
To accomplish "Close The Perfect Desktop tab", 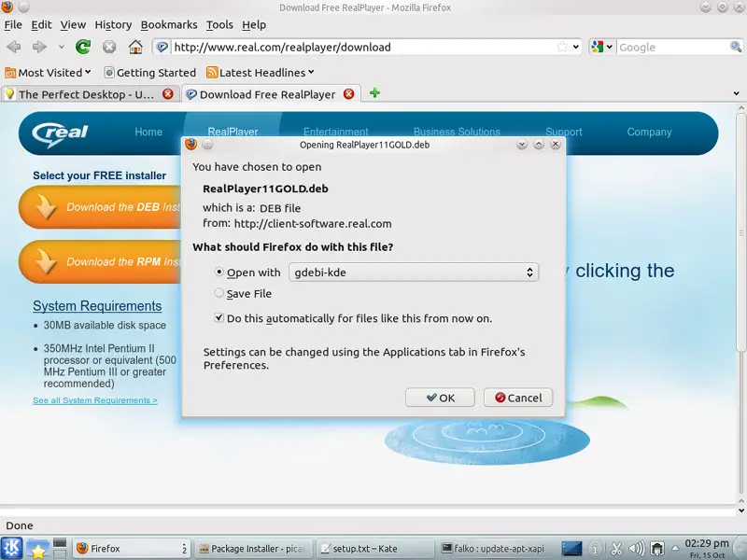I will click(168, 94).
